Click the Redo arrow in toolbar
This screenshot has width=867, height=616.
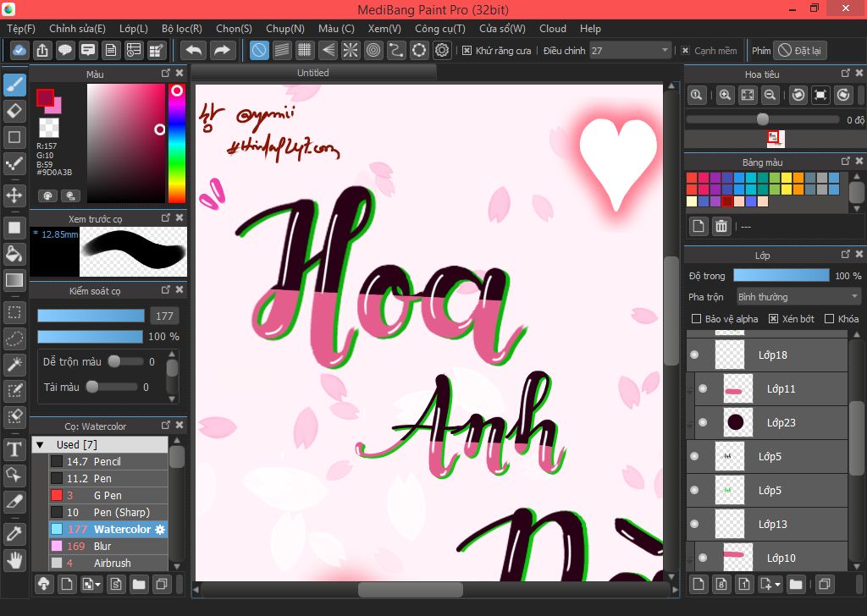[x=222, y=50]
